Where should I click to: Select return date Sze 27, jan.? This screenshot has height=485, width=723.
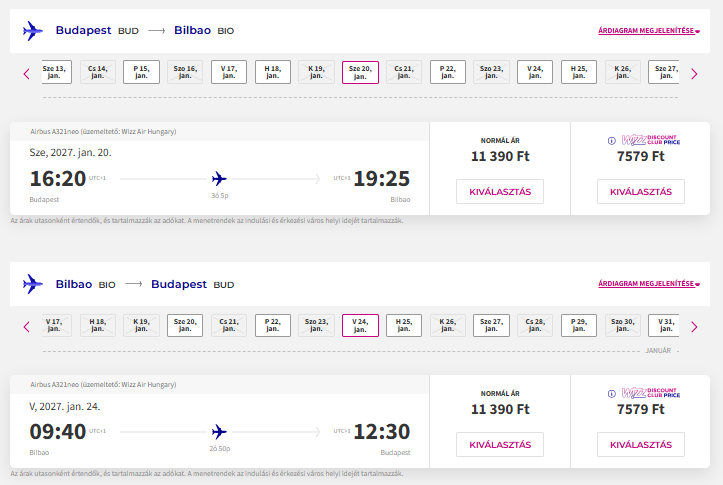point(492,325)
